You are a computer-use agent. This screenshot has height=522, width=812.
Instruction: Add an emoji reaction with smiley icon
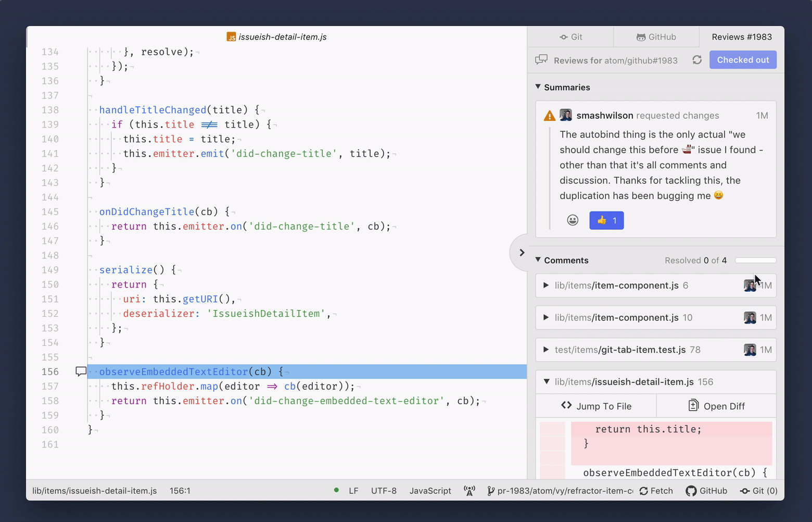click(573, 220)
